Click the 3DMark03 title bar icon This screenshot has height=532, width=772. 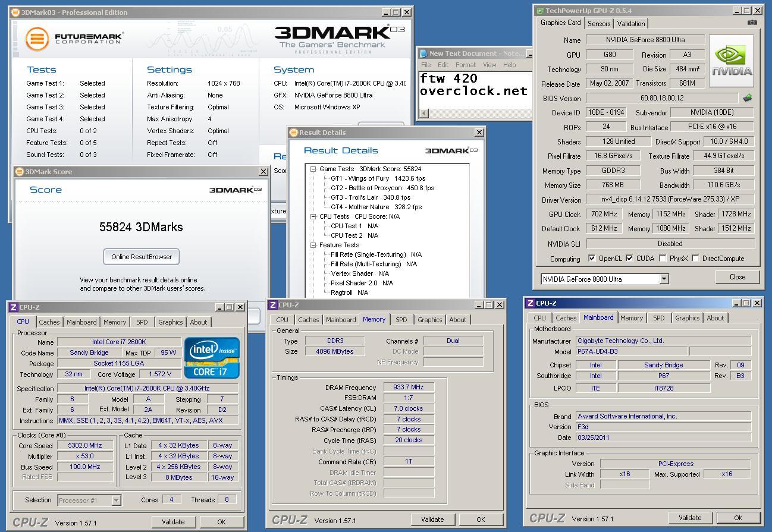15,12
